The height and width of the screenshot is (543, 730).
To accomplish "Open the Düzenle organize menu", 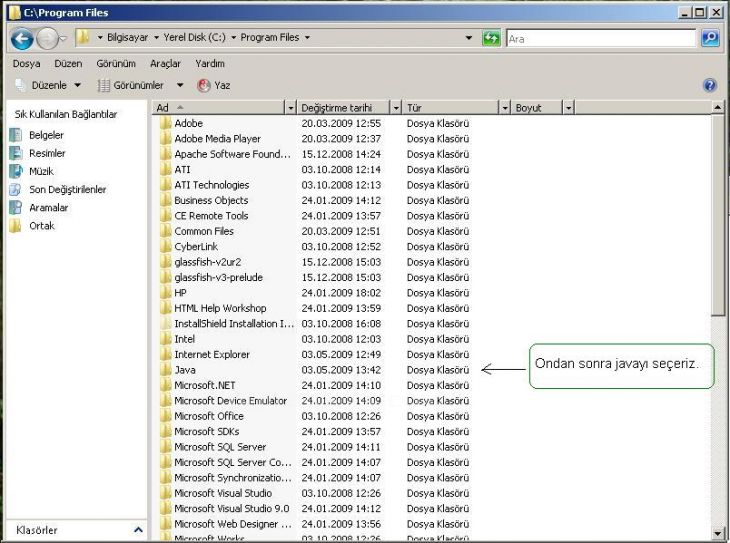I will point(48,85).
